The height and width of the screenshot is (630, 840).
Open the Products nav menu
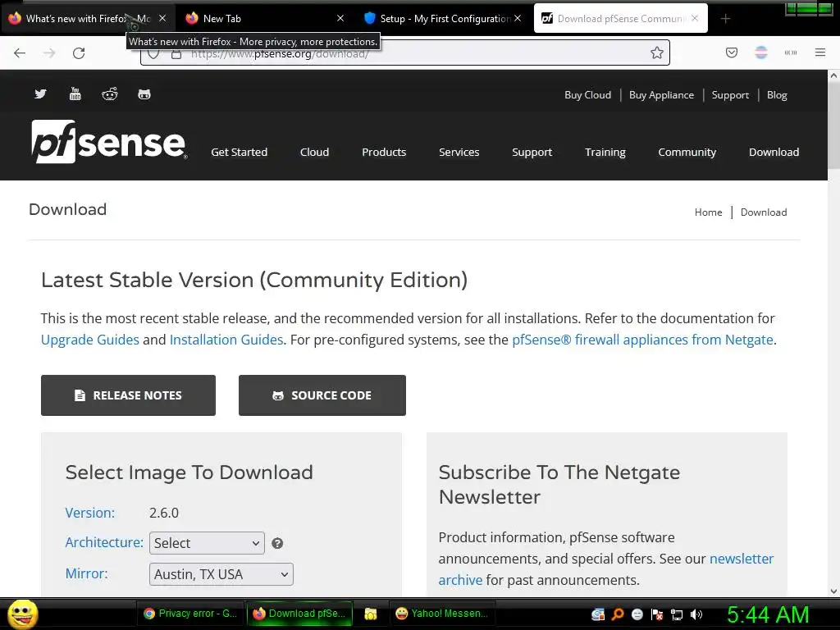click(384, 152)
